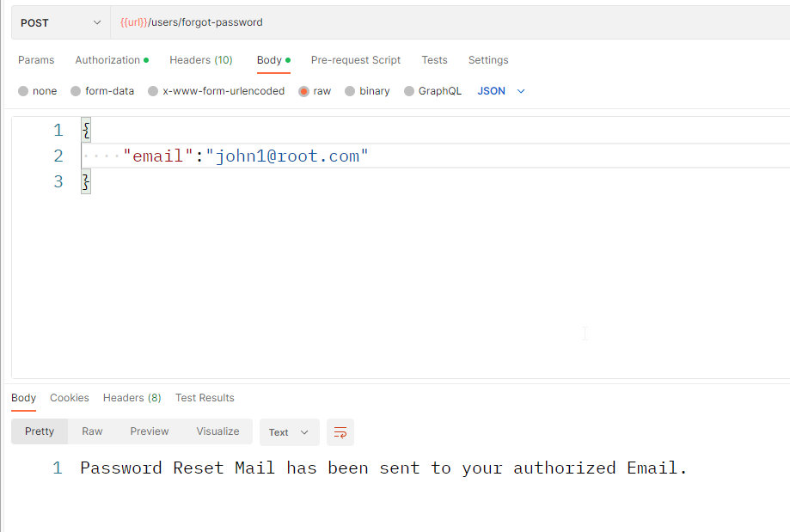Select the Pretty response view

[x=40, y=431]
